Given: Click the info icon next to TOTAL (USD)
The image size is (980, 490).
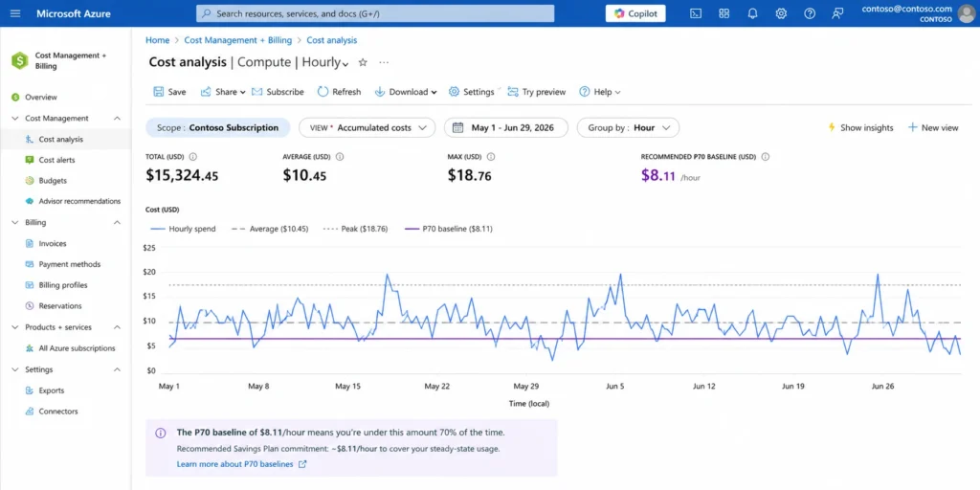Looking at the screenshot, I should click(x=193, y=157).
